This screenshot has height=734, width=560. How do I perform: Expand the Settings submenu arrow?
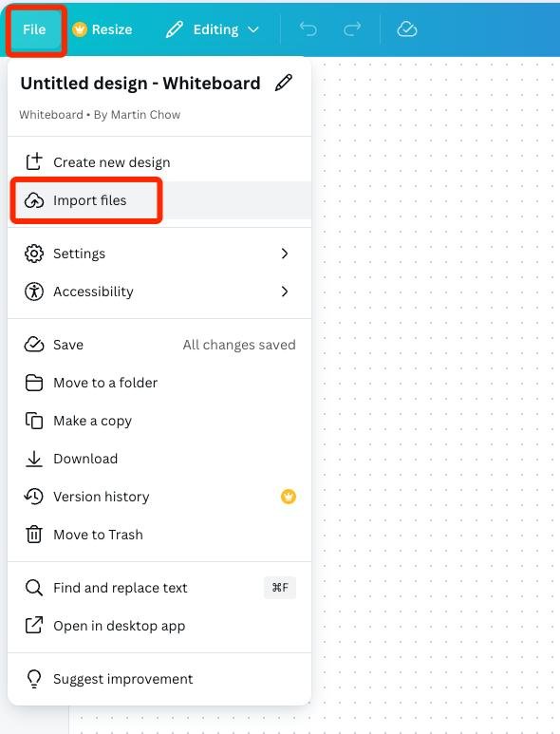tap(285, 254)
